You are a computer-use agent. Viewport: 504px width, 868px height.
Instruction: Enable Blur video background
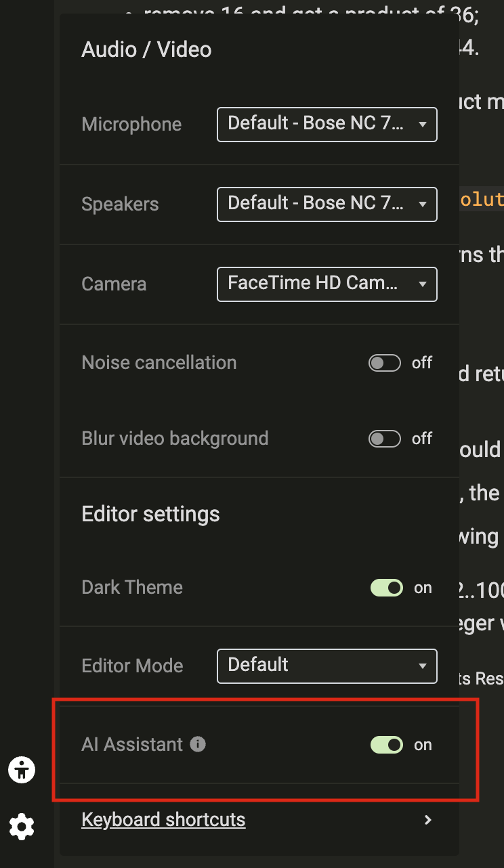[385, 439]
